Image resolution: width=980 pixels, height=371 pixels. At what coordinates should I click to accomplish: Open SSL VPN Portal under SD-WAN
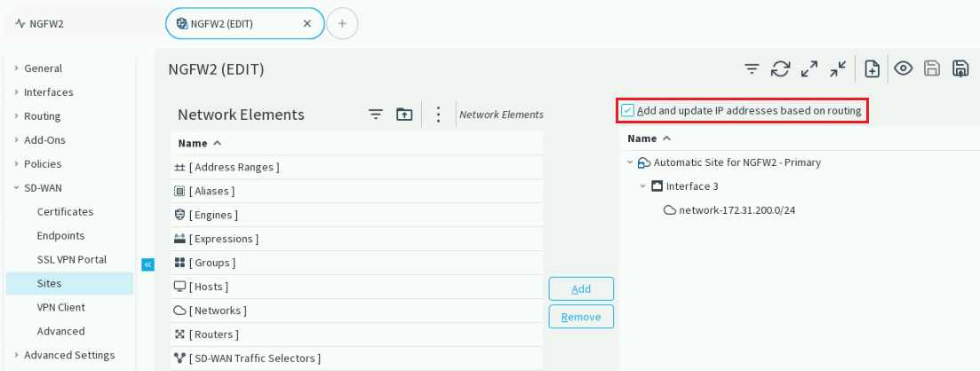click(72, 259)
